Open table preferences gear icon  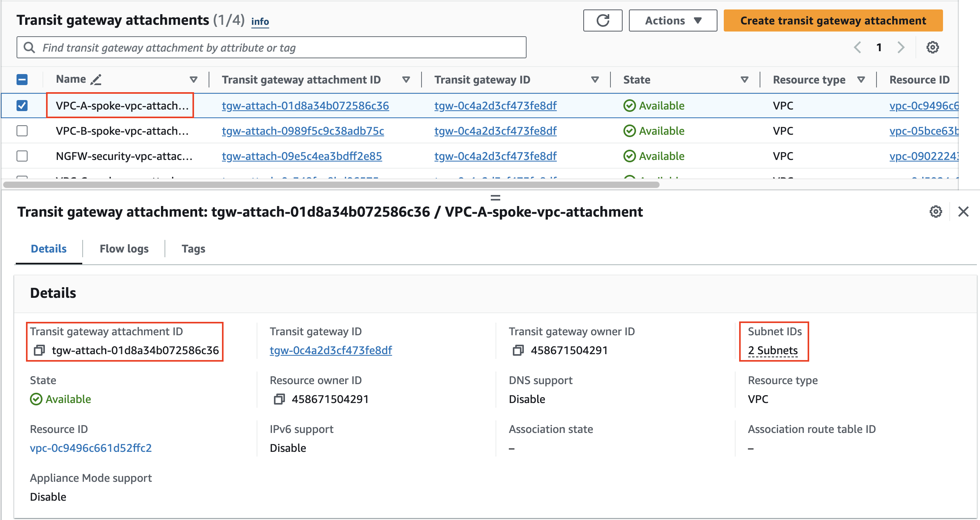(x=932, y=48)
